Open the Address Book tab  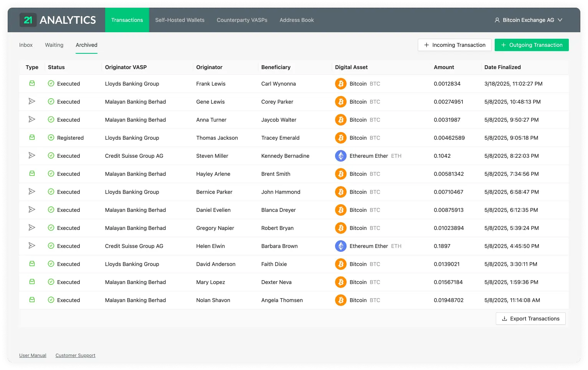(297, 20)
